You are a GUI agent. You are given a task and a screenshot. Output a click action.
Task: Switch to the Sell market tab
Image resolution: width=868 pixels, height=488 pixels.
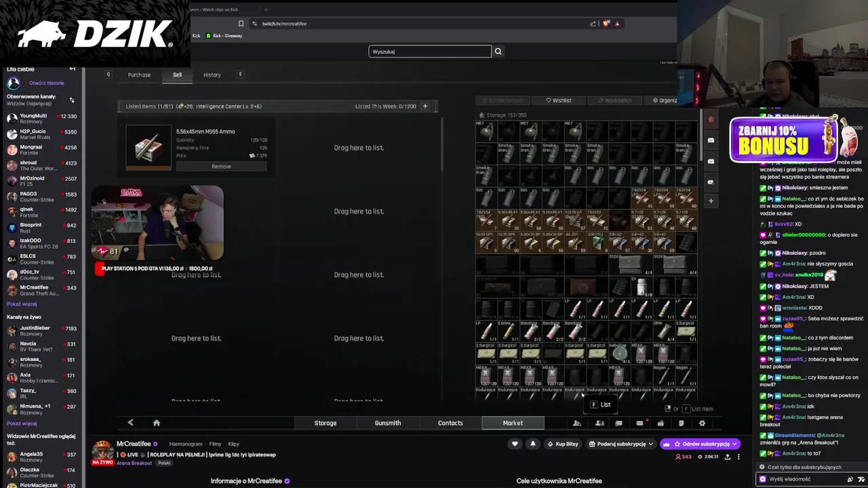click(177, 75)
